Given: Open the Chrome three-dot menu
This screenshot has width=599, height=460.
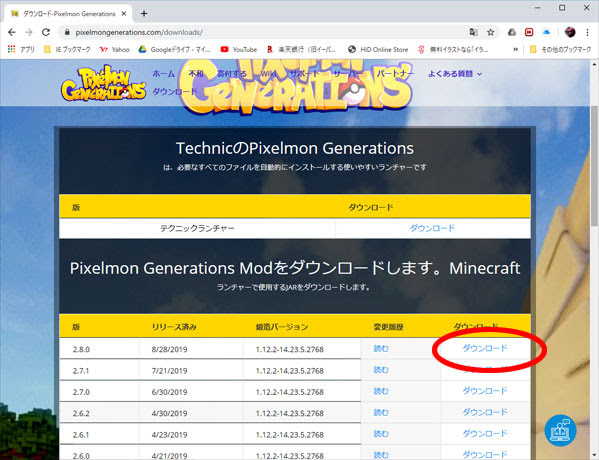Looking at the screenshot, I should pos(588,32).
